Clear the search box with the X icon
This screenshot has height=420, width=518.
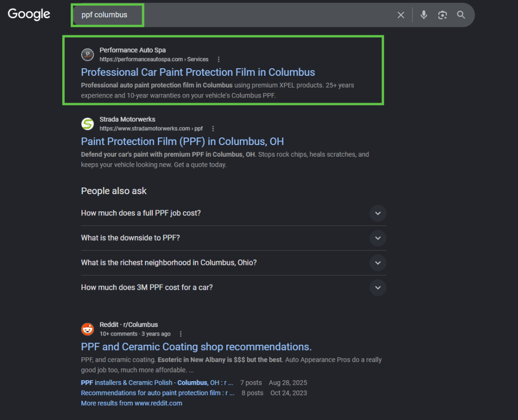(x=401, y=15)
